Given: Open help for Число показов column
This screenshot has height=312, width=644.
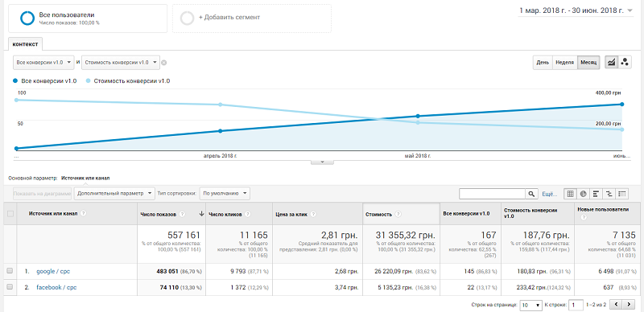Looking at the screenshot, I should 183,214.
